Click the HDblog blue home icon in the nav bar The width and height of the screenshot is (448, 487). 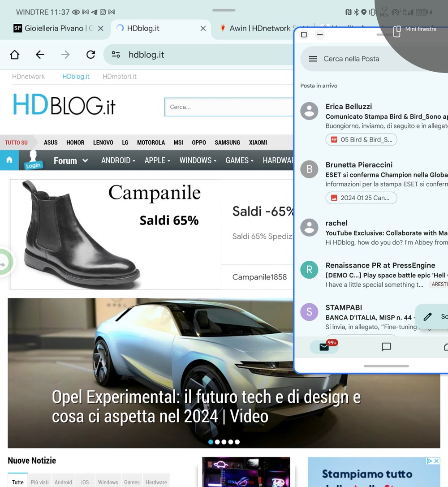(x=9, y=160)
